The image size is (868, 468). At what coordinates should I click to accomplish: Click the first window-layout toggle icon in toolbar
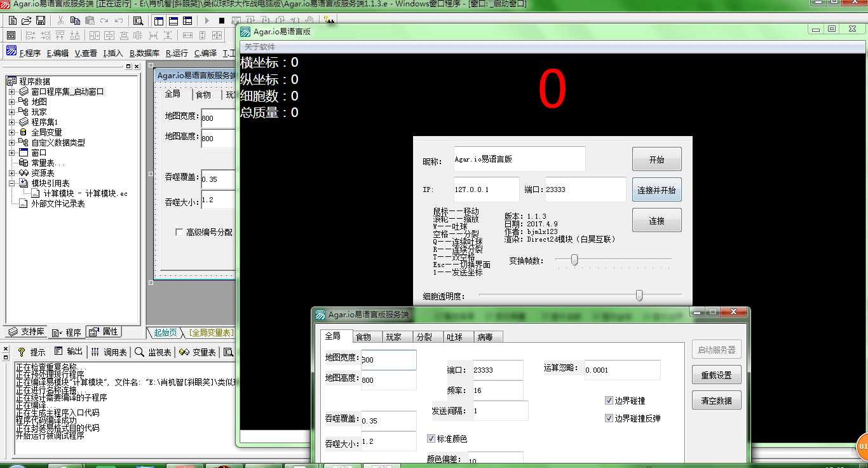(159, 20)
